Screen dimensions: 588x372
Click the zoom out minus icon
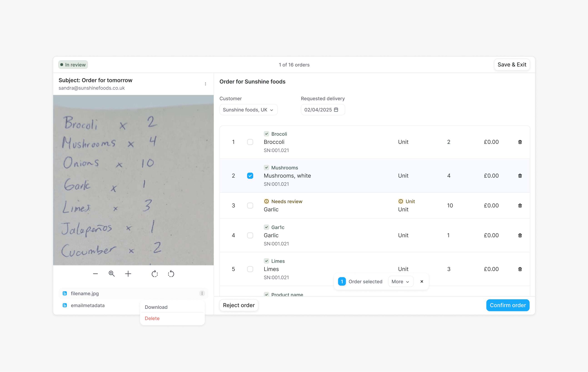(95, 274)
